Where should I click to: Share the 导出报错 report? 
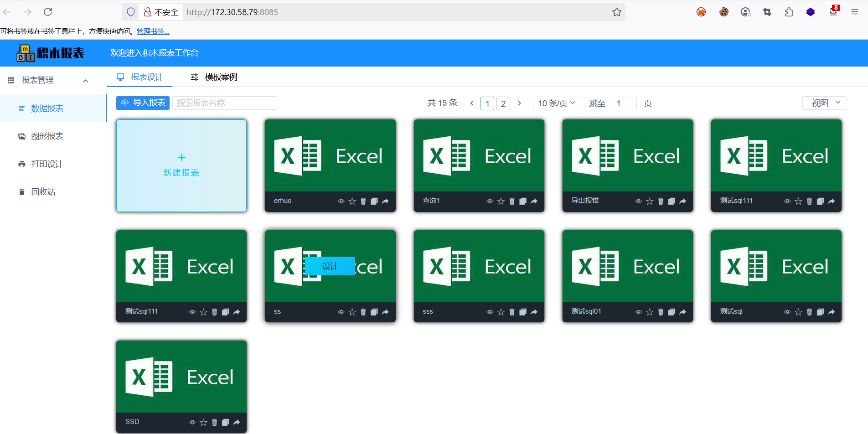coord(682,201)
